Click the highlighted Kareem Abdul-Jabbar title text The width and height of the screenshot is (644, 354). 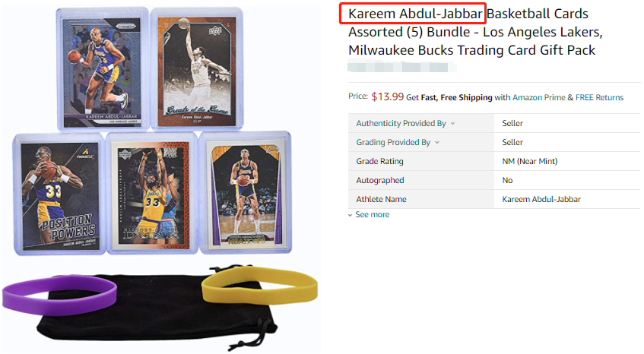pyautogui.click(x=415, y=14)
